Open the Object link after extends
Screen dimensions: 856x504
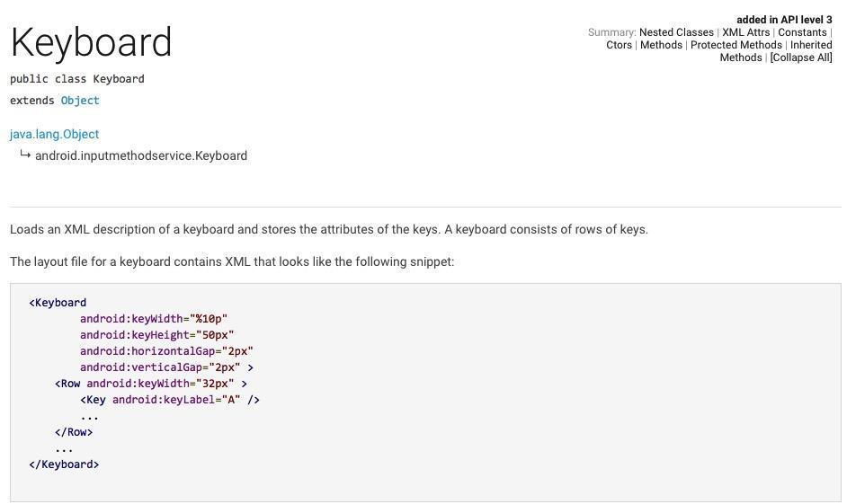80,101
